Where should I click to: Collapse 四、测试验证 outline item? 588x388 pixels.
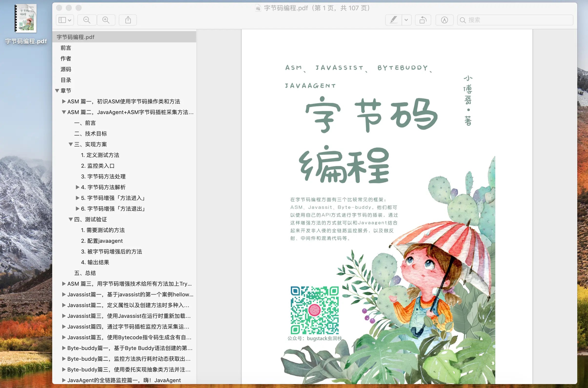[x=71, y=220]
